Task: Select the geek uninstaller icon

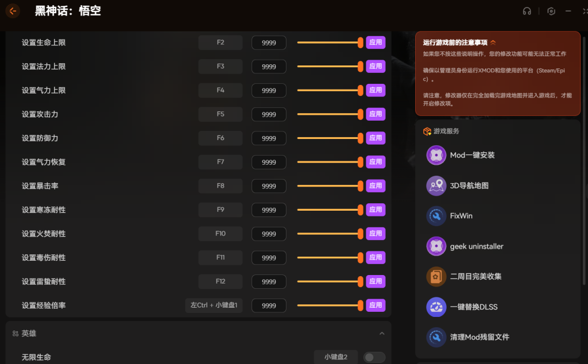Action: coord(436,246)
